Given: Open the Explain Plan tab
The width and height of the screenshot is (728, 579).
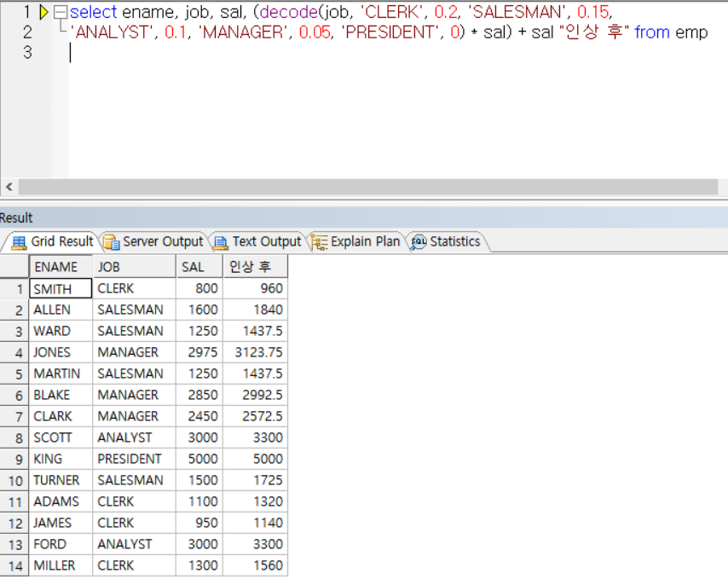Looking at the screenshot, I should click(355, 241).
